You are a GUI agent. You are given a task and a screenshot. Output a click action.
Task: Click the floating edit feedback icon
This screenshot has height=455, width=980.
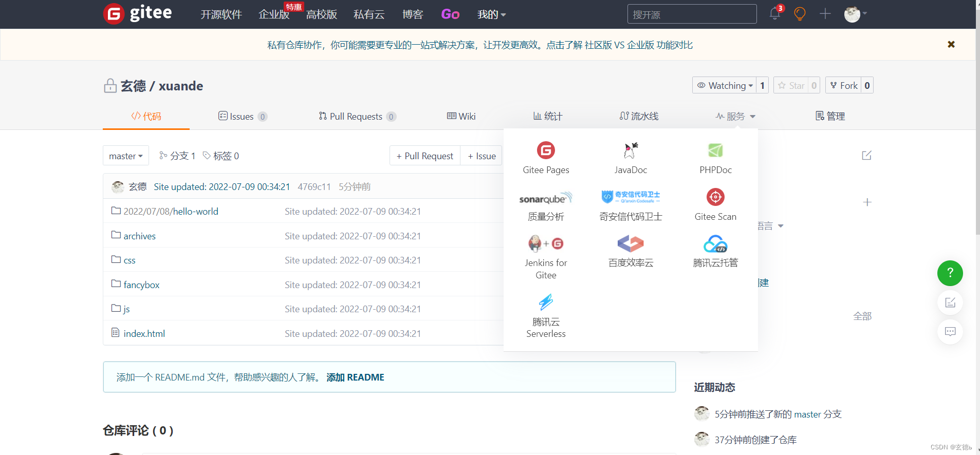point(950,302)
